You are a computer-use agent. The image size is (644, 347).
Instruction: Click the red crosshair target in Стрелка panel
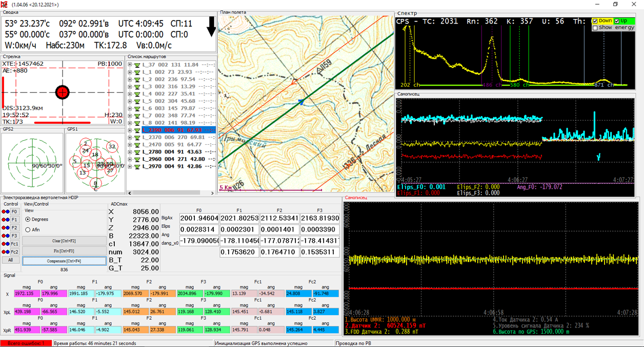pyautogui.click(x=62, y=92)
